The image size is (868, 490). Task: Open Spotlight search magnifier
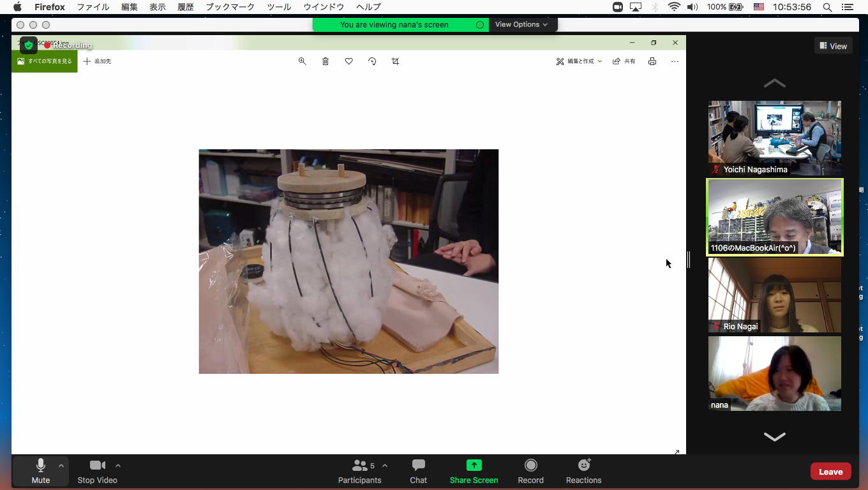click(x=827, y=7)
